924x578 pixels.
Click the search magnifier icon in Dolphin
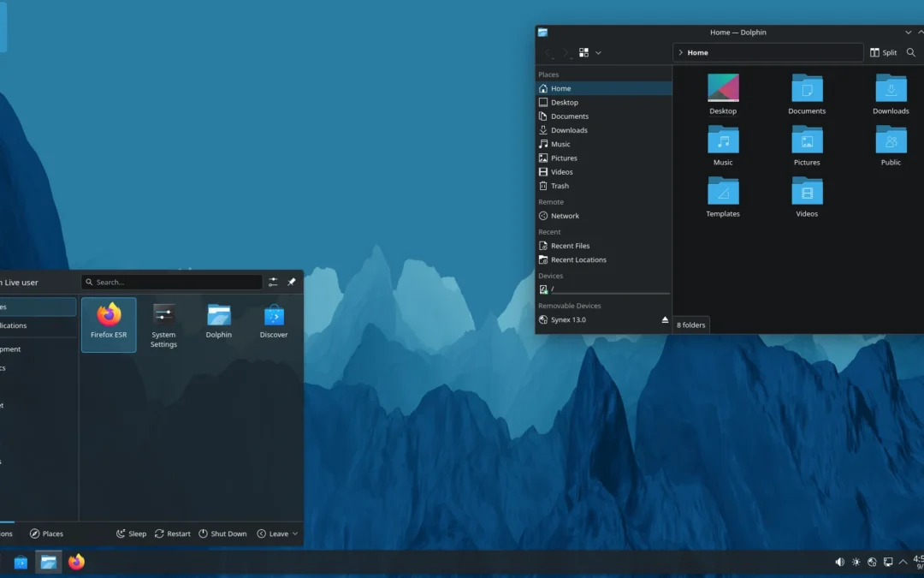[x=911, y=52]
